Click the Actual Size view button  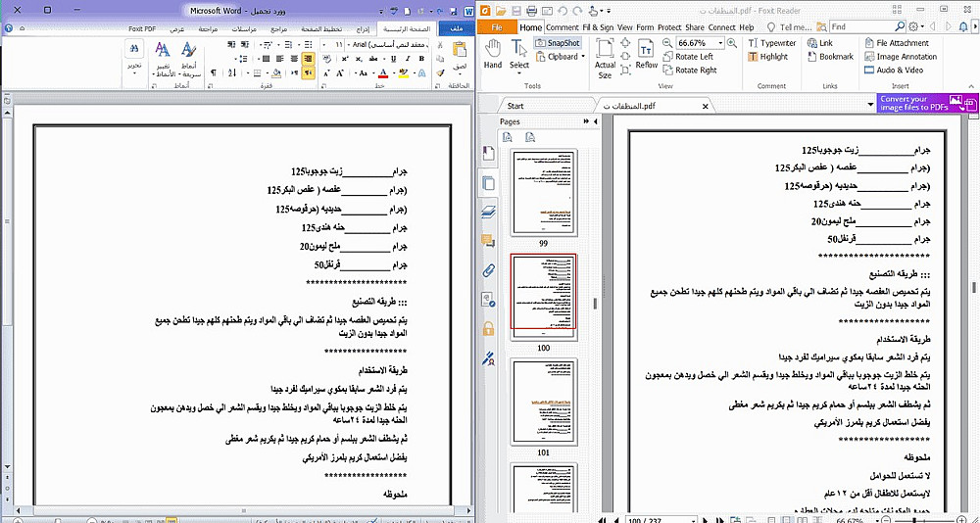pyautogui.click(x=605, y=58)
